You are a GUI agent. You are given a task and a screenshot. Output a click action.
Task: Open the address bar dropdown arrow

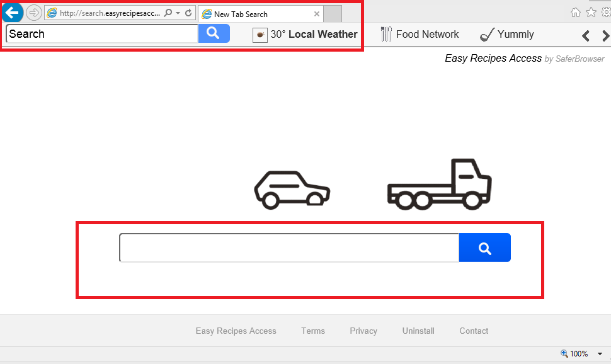(x=178, y=13)
